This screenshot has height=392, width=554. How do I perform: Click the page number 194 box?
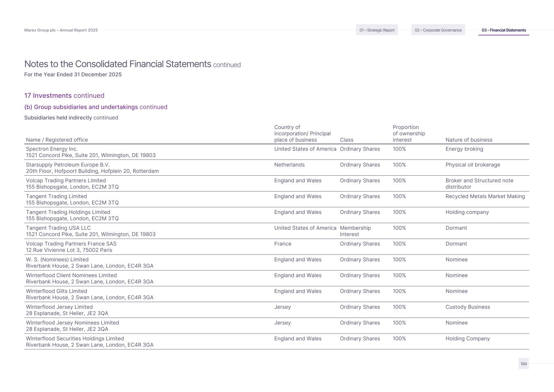(524, 364)
